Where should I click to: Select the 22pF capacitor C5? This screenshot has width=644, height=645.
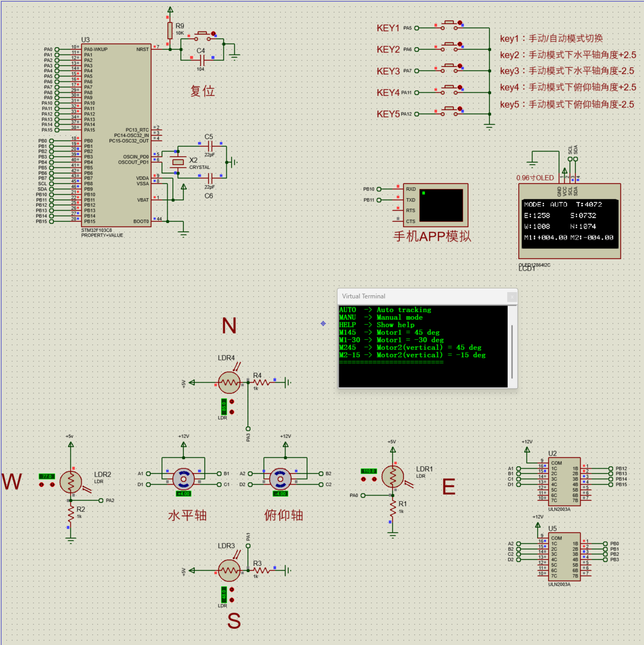pyautogui.click(x=209, y=146)
